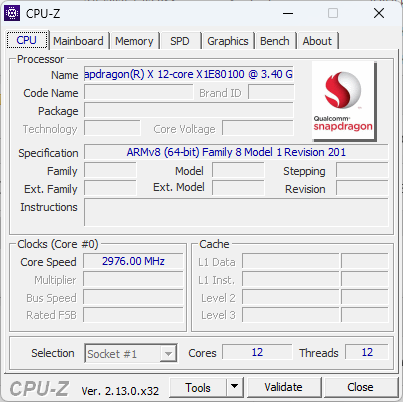The image size is (403, 402).
Task: Click the Specification text field
Action: tap(236, 152)
